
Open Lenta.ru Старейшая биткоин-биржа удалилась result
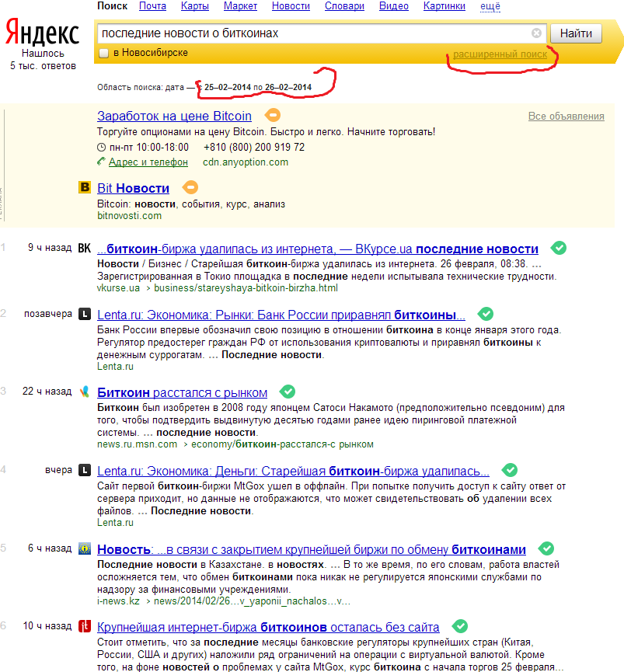point(293,471)
